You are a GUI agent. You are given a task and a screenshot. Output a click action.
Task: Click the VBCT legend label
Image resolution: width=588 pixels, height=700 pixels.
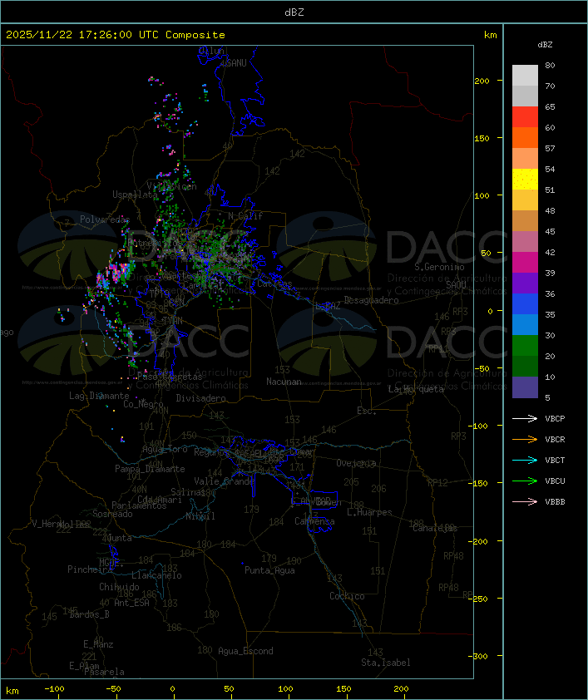(555, 461)
